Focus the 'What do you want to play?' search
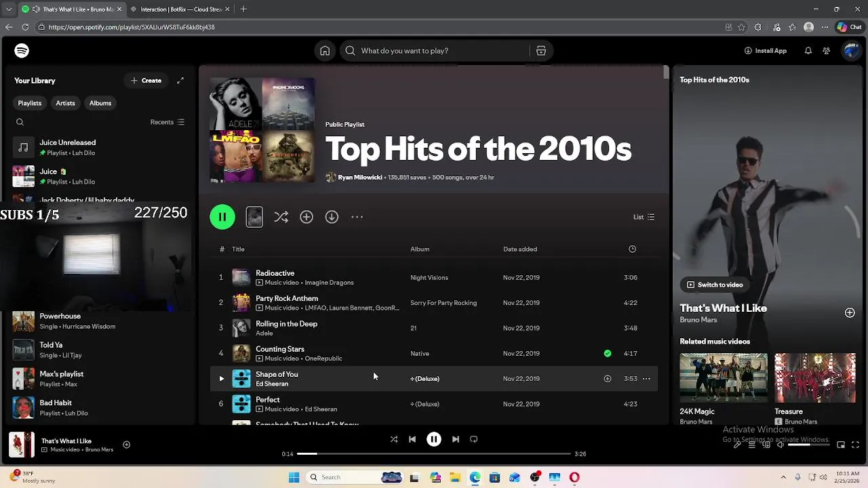868x488 pixels. 434,51
